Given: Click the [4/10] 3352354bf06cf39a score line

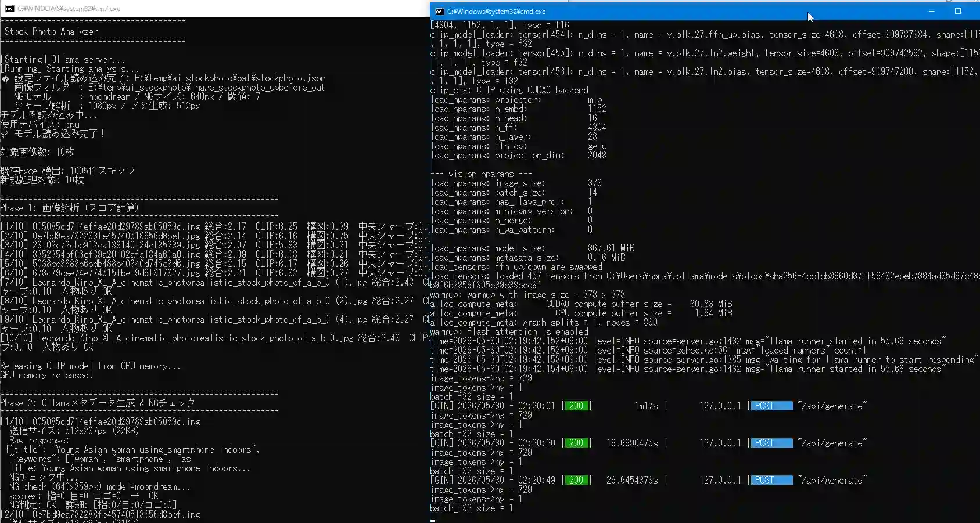Looking at the screenshot, I should coord(214,254).
